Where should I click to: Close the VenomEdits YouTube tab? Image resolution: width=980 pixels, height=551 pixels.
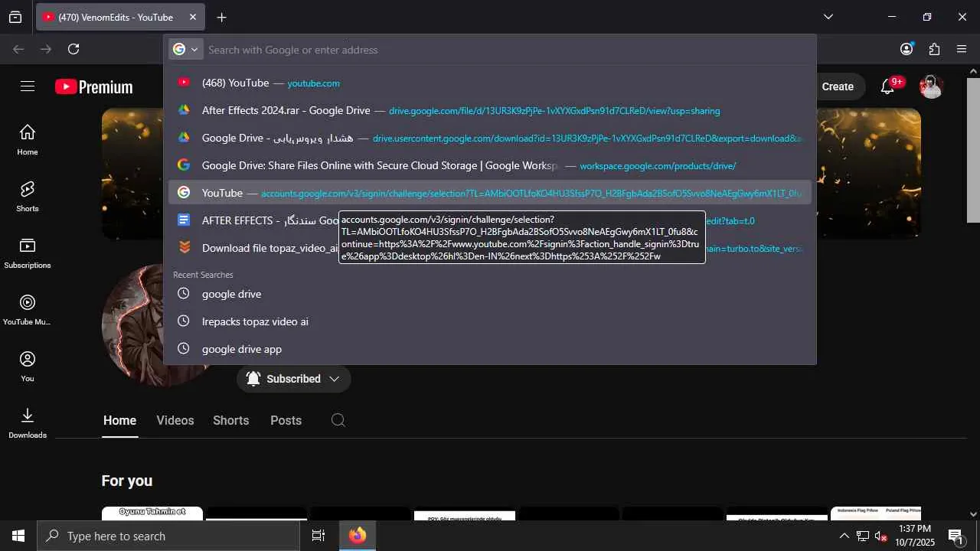point(193,17)
